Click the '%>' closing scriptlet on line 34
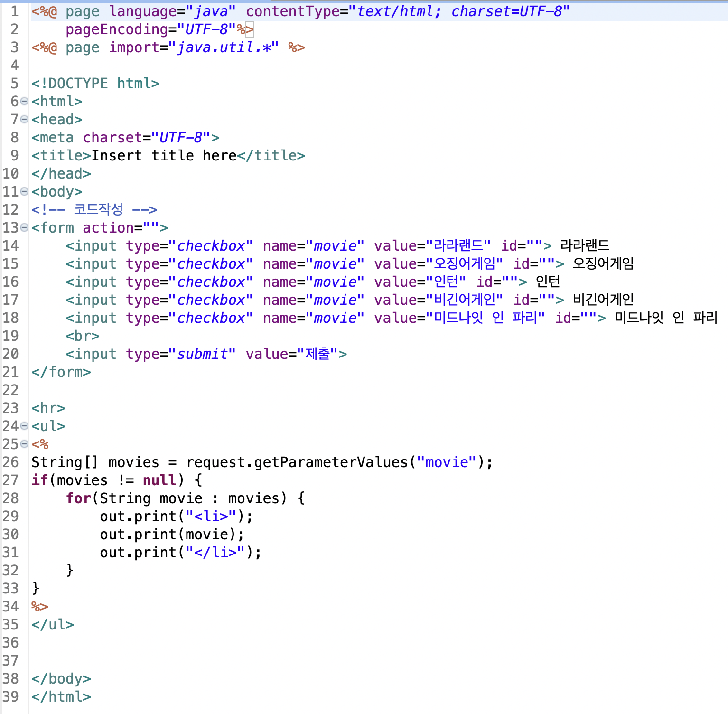Image resolution: width=728 pixels, height=714 pixels. pyautogui.click(x=40, y=607)
